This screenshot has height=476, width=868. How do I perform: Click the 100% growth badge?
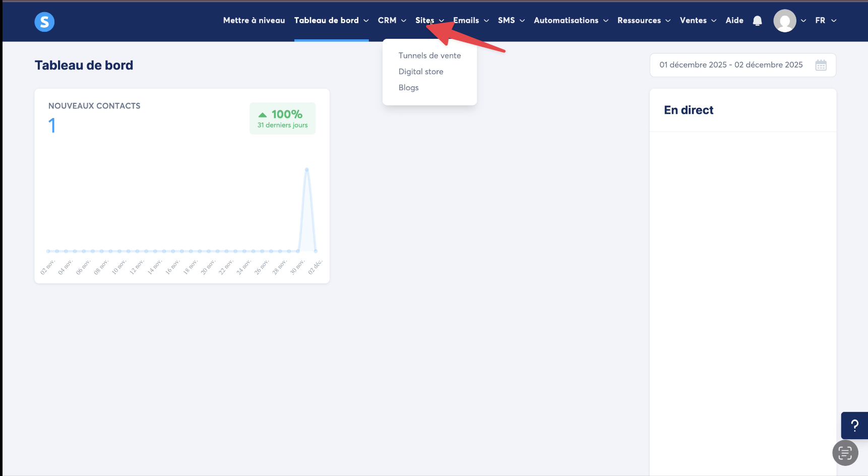click(283, 118)
